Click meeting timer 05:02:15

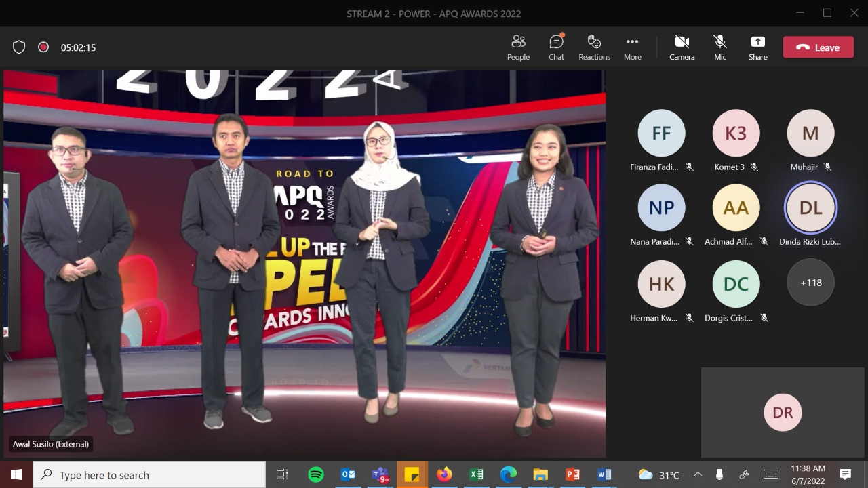point(78,48)
